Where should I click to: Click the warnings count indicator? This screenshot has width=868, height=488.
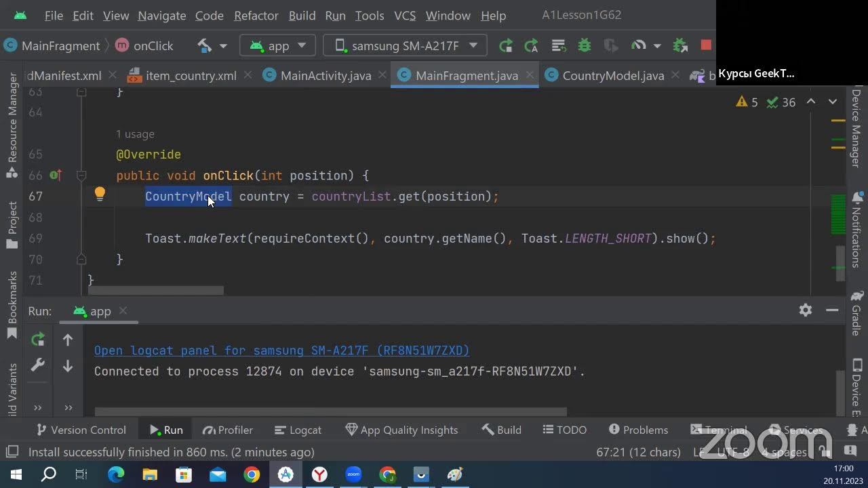coord(747,102)
